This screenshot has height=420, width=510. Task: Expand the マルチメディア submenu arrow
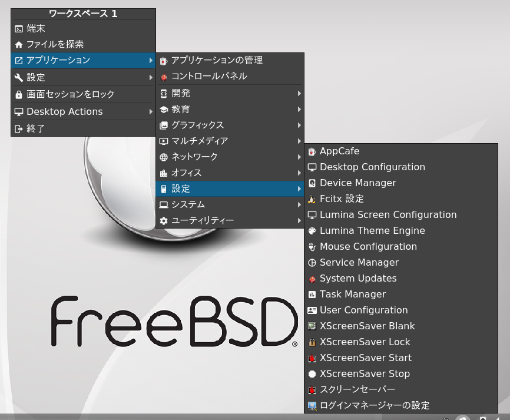(299, 141)
